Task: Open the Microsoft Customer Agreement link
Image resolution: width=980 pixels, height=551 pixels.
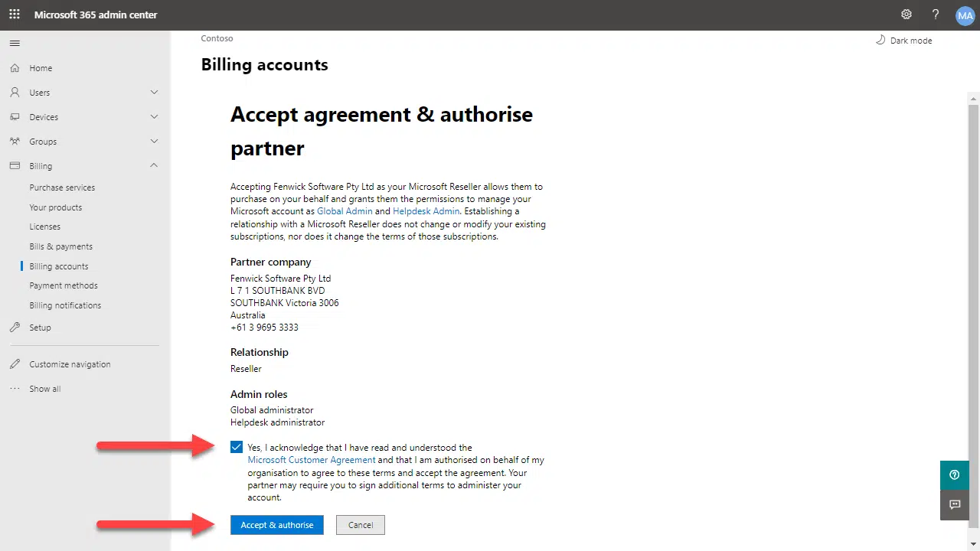Action: click(312, 460)
